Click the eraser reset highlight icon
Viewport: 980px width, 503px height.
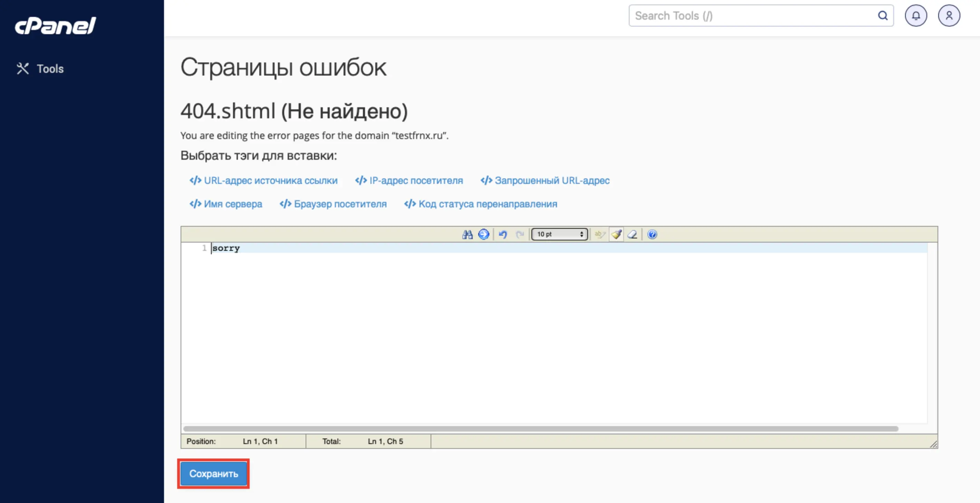coord(632,234)
